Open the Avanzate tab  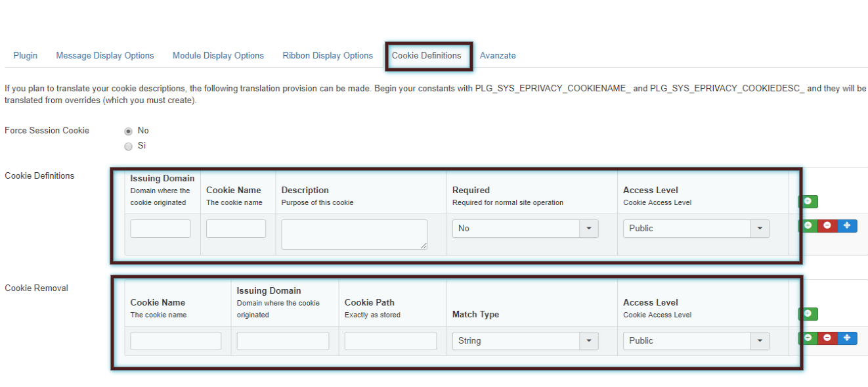tap(498, 56)
